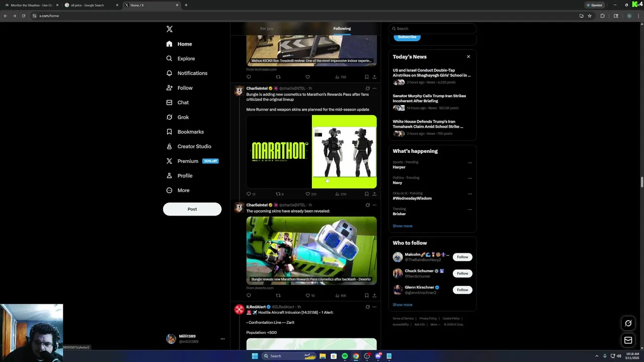This screenshot has width=644, height=362.
Task: Open ILRedAlert profile avatar
Action: coord(239,310)
